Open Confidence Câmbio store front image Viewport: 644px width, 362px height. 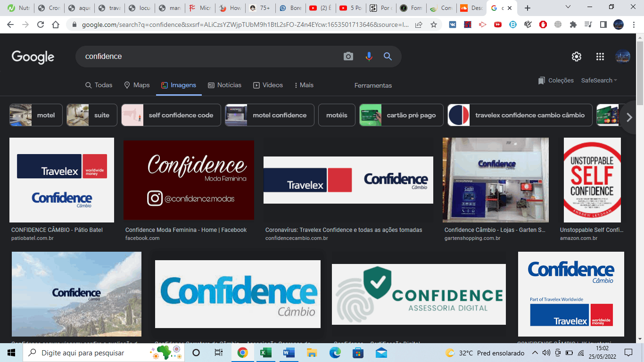pos(495,180)
